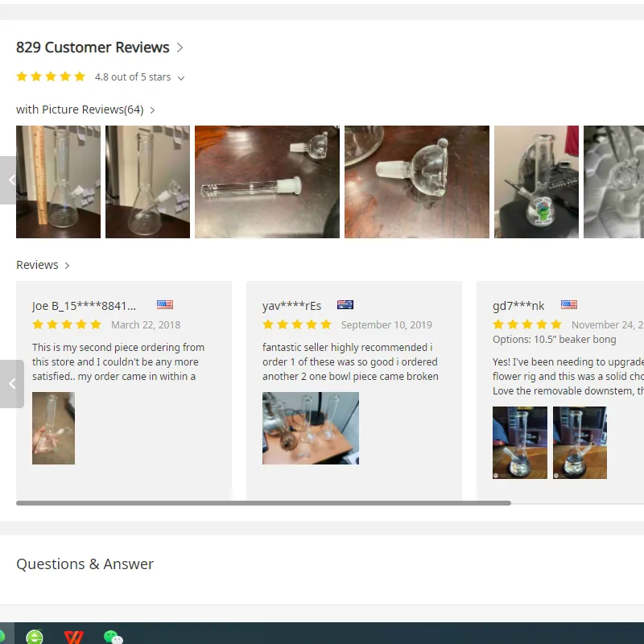644x644 pixels.
Task: Click US flag beside Joe B_15 reviewer
Action: [x=165, y=305]
